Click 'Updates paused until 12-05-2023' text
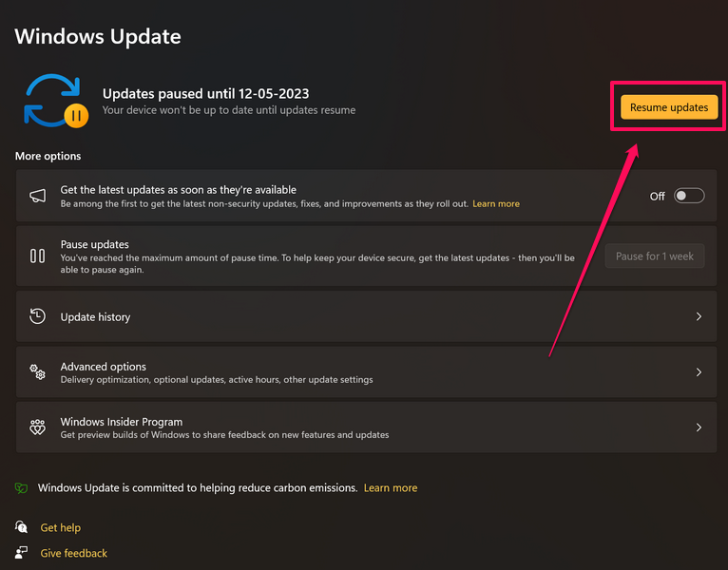The image size is (728, 570). (205, 94)
